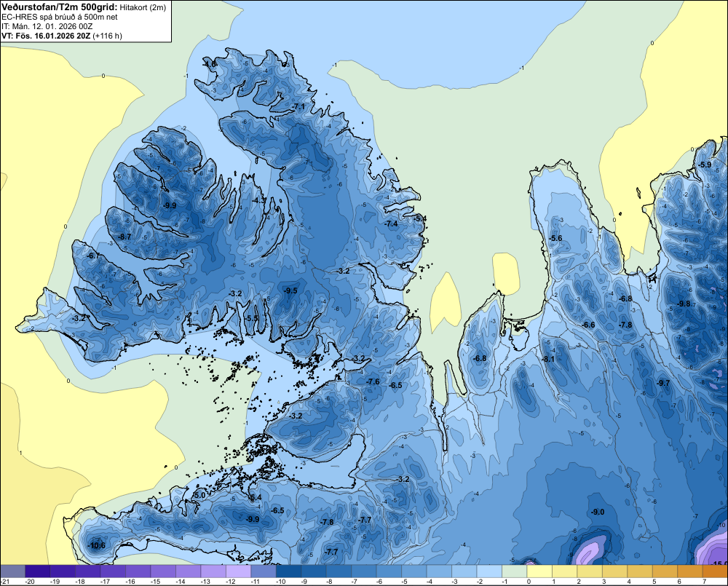Click the legend swatch between -21 and -20
The image size is (728, 586).
point(12,571)
